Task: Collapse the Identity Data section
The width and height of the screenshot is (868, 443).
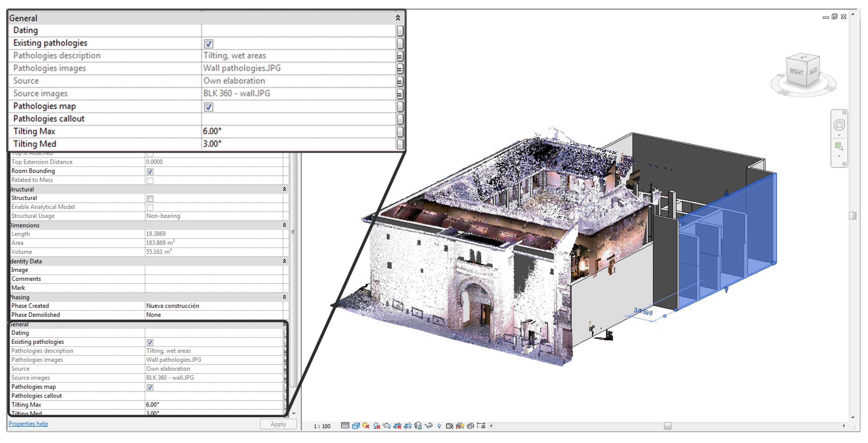Action: pos(284,261)
